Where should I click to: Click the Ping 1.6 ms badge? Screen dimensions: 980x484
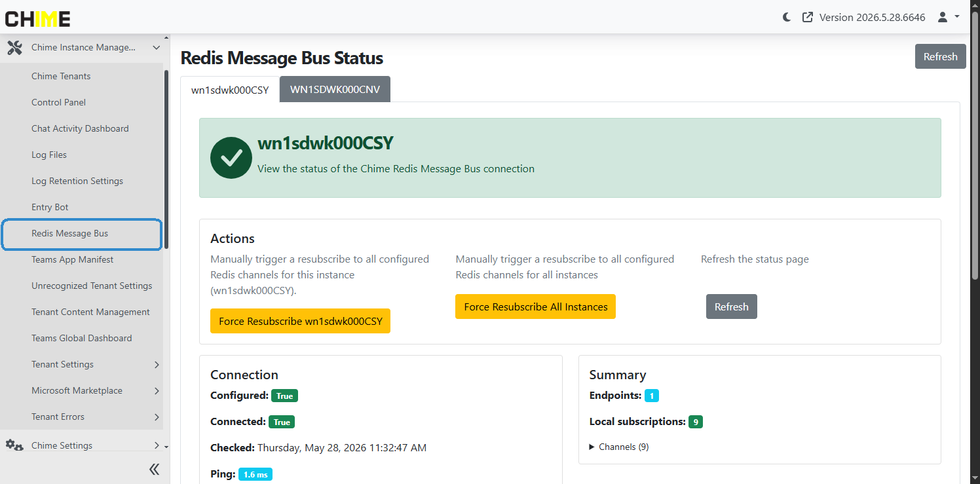[x=255, y=474]
